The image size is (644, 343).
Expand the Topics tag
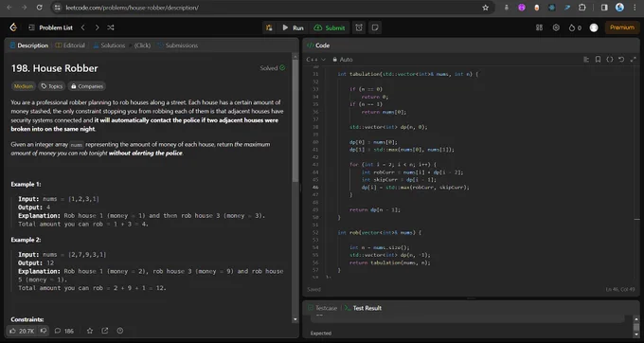52,86
